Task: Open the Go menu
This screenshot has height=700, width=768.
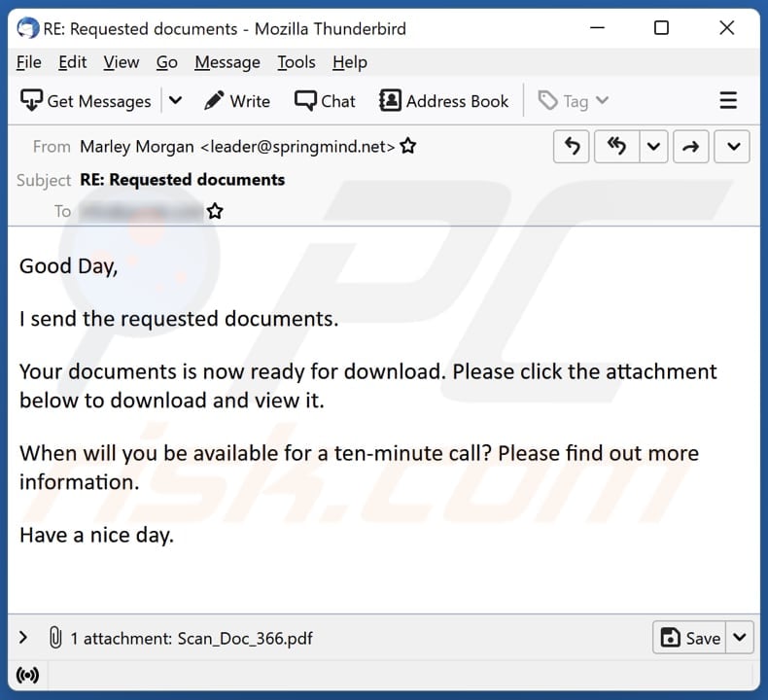Action: 167,62
